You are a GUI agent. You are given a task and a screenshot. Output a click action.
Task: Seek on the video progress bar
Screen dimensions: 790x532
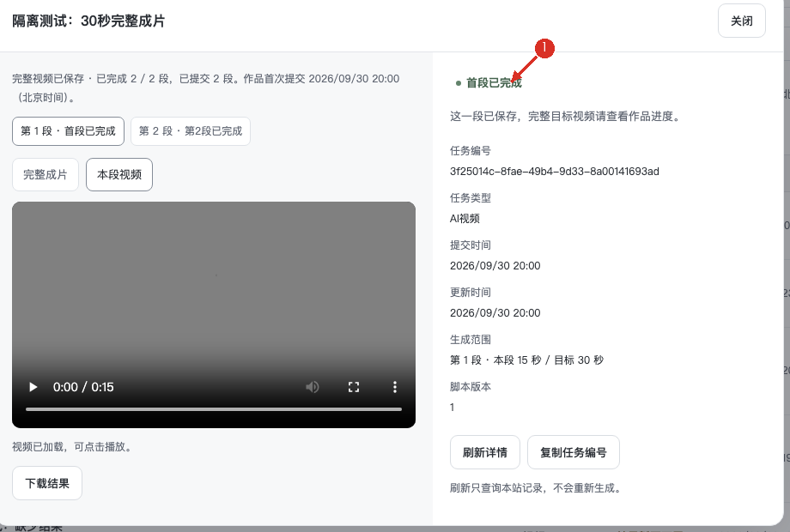click(214, 409)
